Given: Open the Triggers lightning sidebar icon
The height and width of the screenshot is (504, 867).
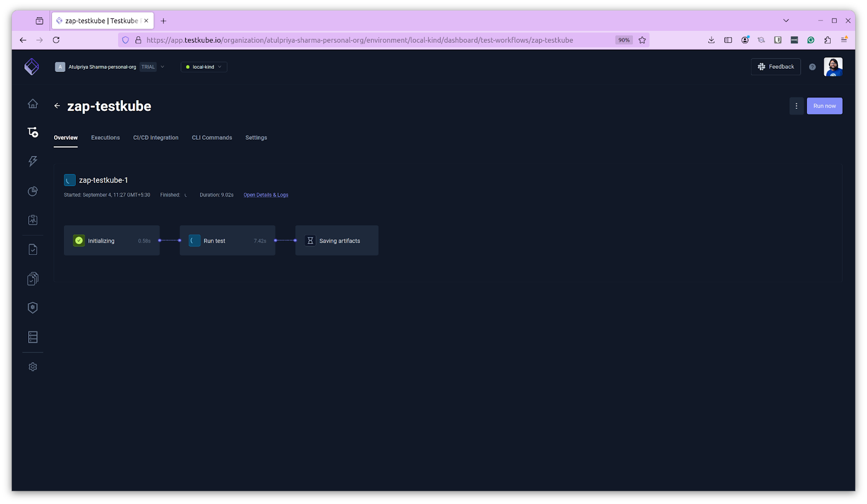Looking at the screenshot, I should click(33, 161).
